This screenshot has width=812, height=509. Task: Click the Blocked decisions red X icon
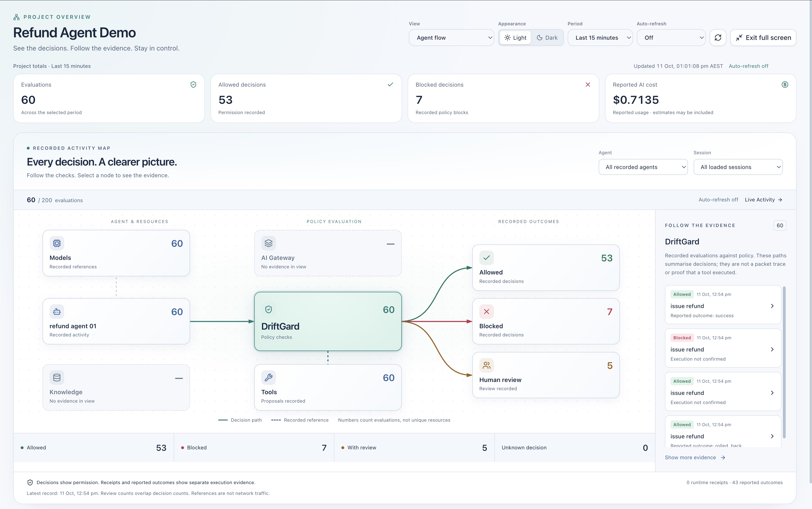588,85
